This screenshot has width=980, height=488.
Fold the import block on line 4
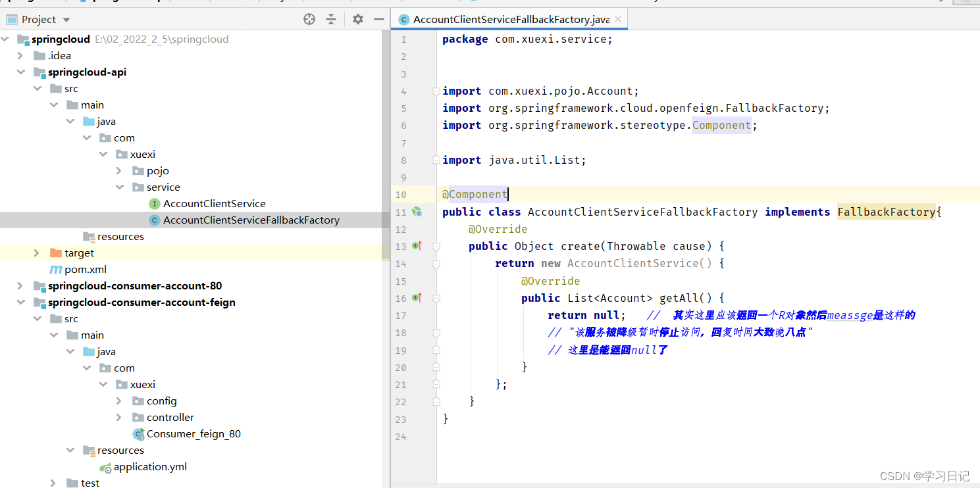[436, 91]
